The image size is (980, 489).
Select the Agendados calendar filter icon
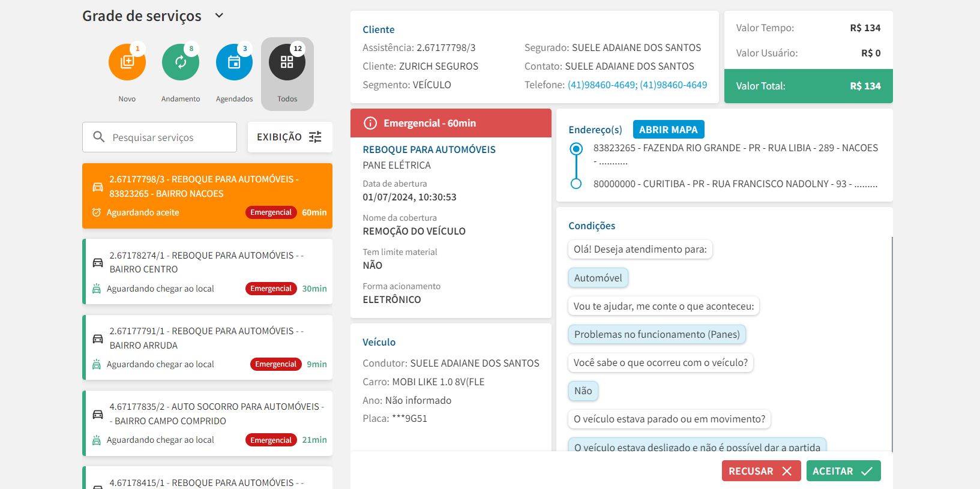234,62
